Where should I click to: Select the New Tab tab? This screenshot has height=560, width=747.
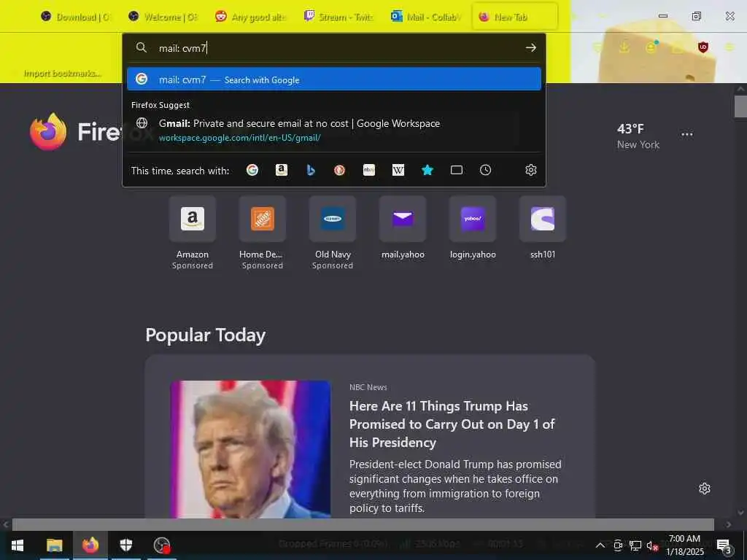tap(515, 17)
